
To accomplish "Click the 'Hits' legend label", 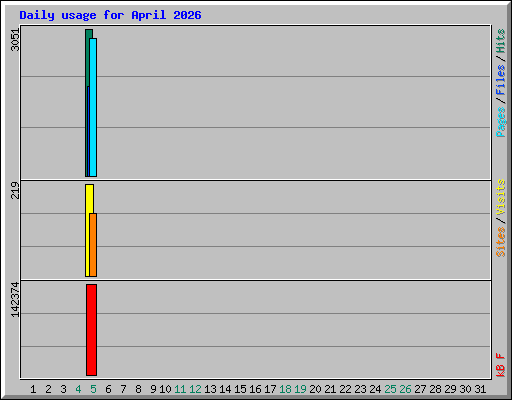I will tap(500, 41).
